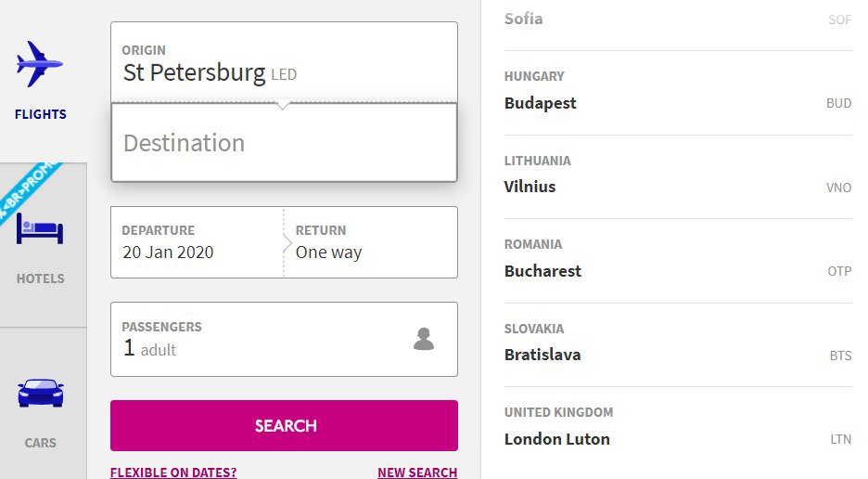
Task: Click the blue car icon
Action: tap(40, 394)
